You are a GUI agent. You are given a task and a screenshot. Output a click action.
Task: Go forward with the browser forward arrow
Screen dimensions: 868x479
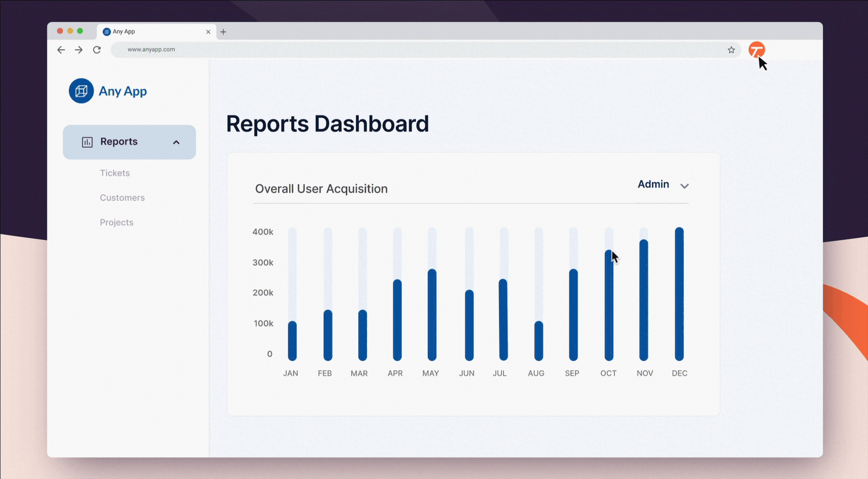(x=79, y=50)
